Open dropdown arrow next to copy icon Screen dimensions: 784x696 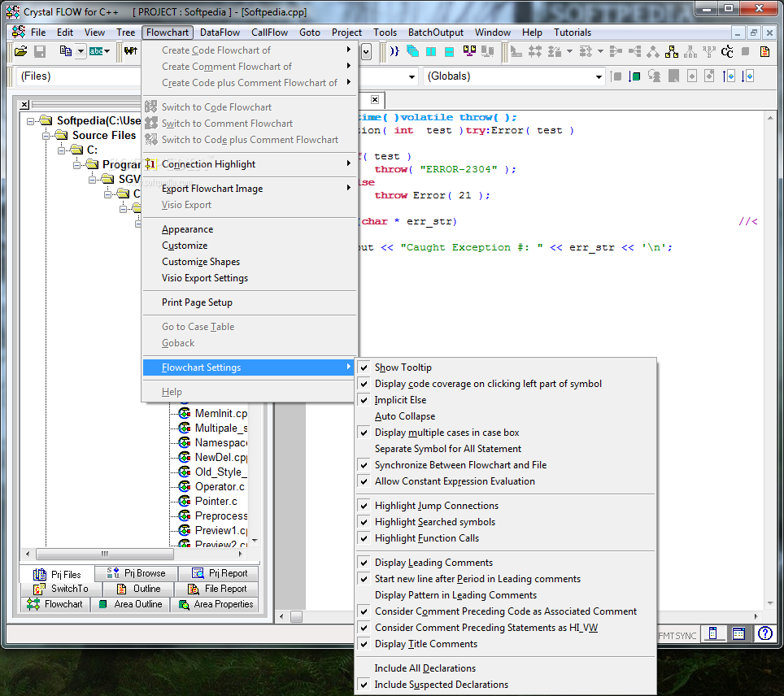(81, 51)
